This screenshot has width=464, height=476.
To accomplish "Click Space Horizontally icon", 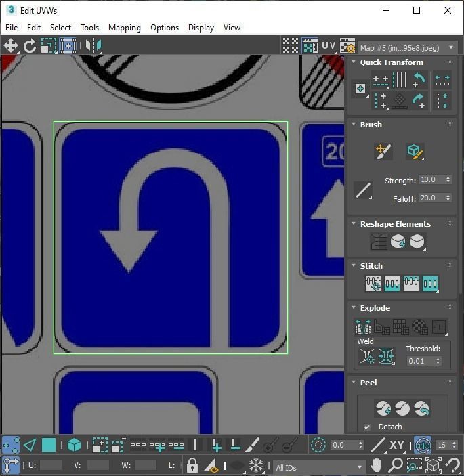I will (x=442, y=81).
